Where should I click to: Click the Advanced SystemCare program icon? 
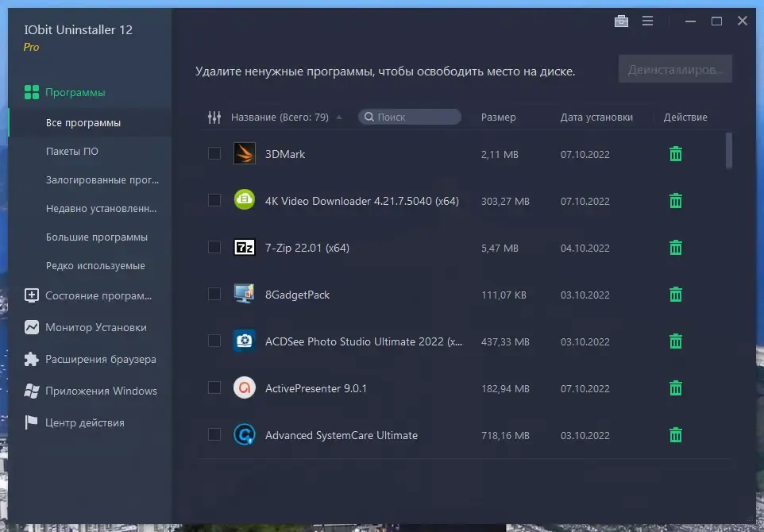point(245,434)
